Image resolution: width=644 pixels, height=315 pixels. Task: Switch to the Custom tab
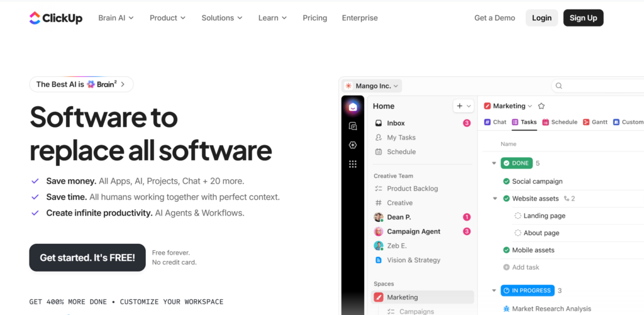click(628, 122)
